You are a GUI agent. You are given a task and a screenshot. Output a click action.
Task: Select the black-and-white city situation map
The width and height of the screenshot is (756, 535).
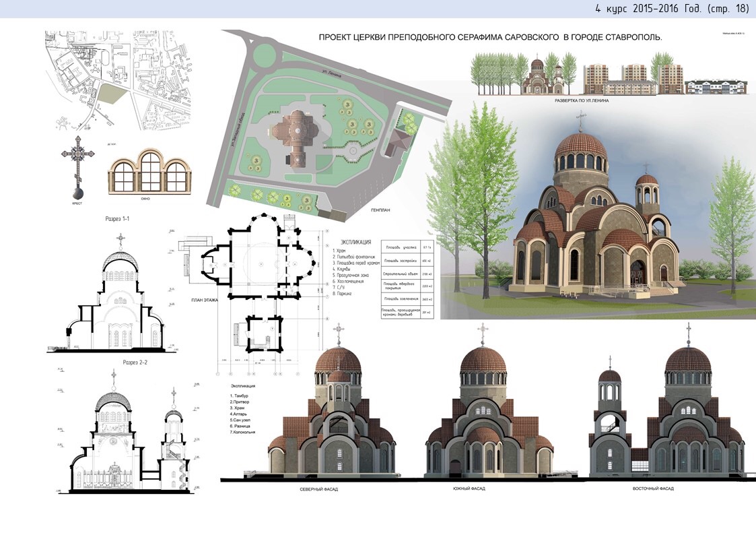coord(119,80)
